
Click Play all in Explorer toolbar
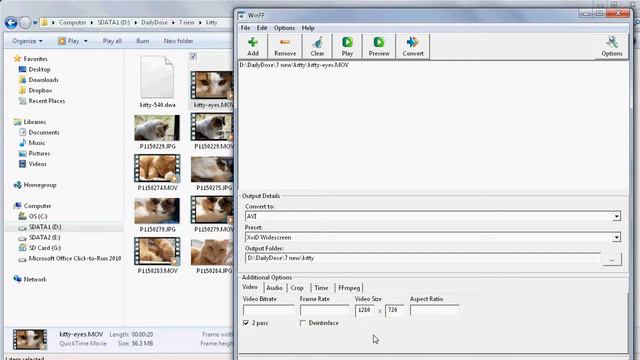point(112,41)
